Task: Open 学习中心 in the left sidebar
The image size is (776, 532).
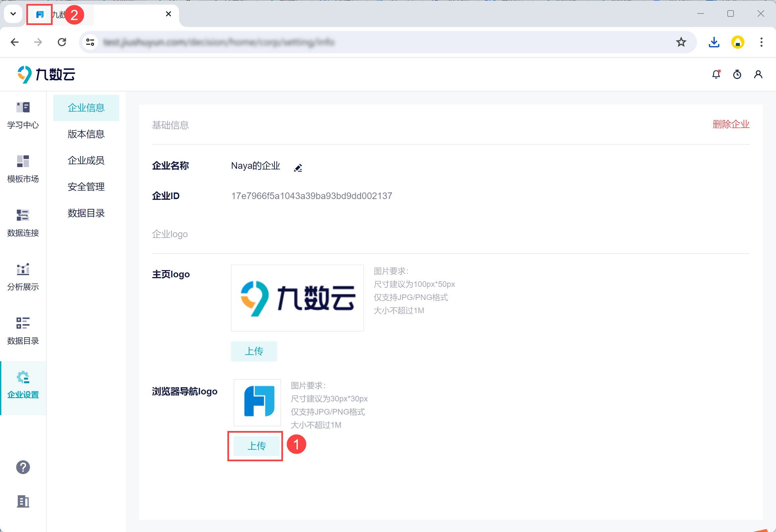Action: [x=23, y=115]
